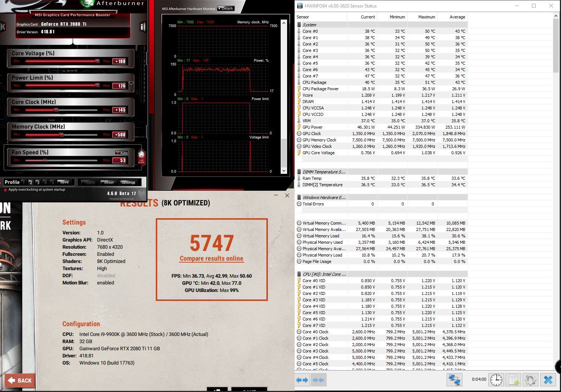Select Afterburner profile slot 5
The width and height of the screenshot is (561, 392).
(52, 182)
